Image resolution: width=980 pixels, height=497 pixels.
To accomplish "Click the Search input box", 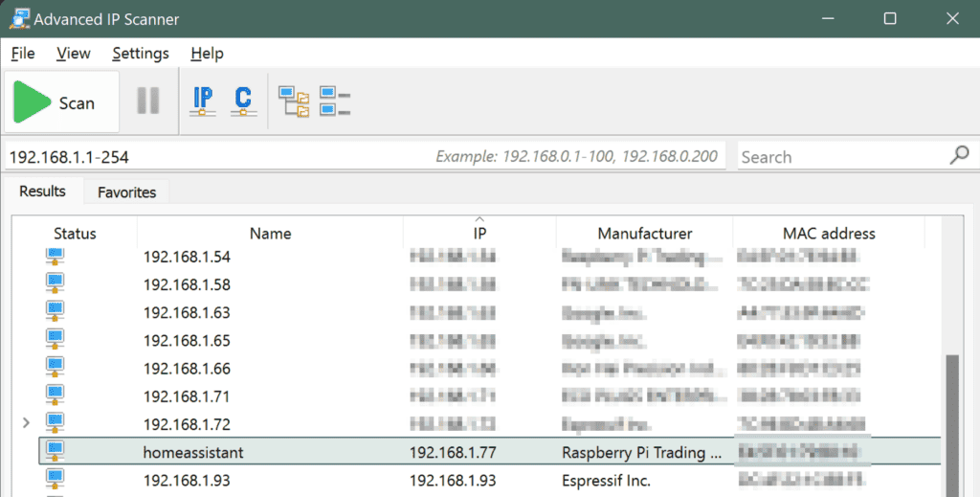I will [842, 156].
